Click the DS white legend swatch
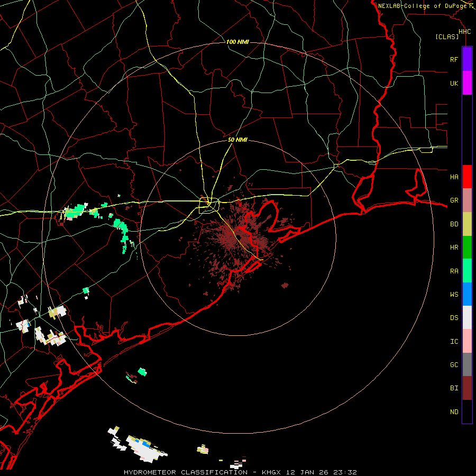 (x=467, y=317)
